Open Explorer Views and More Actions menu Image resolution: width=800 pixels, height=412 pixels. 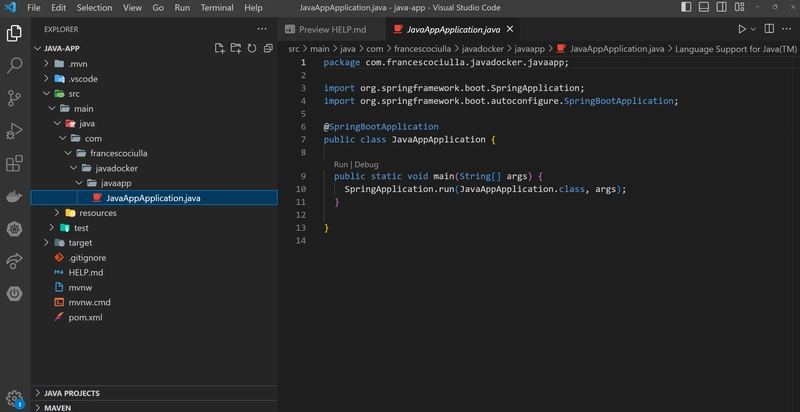262,29
